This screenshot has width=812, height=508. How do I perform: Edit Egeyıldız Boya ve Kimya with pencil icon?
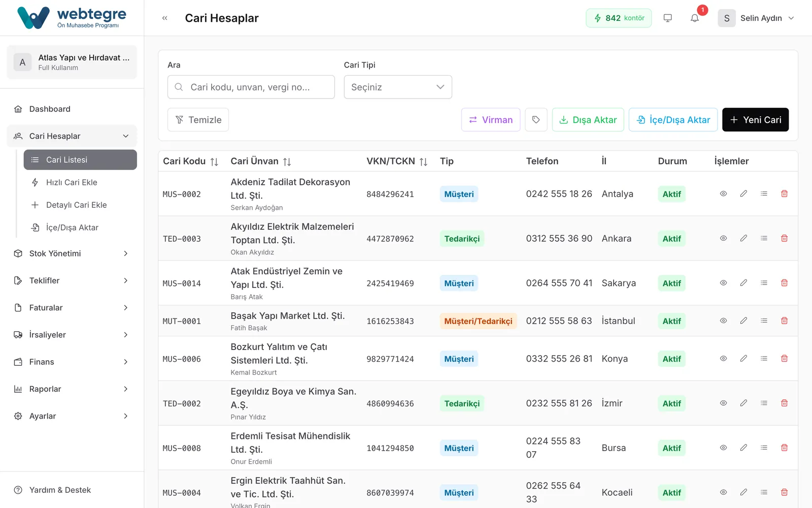[743, 403]
